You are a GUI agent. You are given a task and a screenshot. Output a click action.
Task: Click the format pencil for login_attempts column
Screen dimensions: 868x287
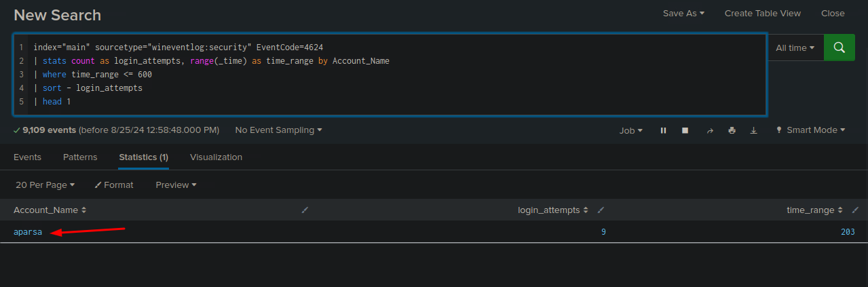[601, 210]
